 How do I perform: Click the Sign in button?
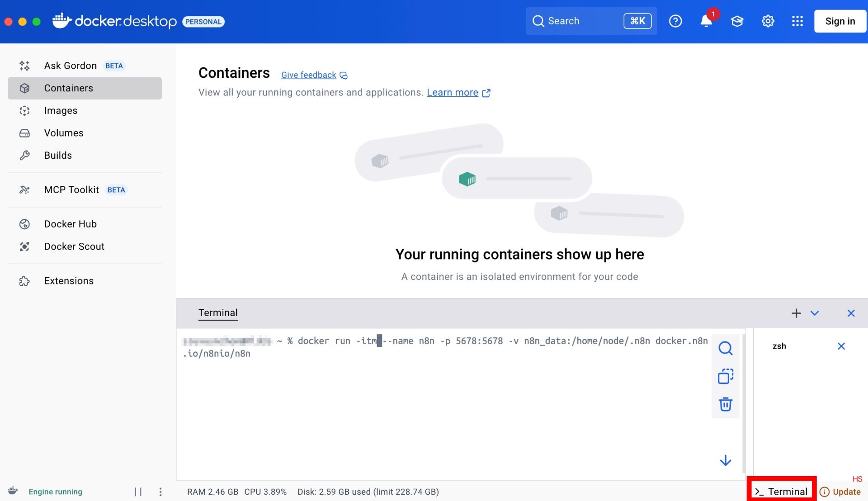[x=840, y=21]
